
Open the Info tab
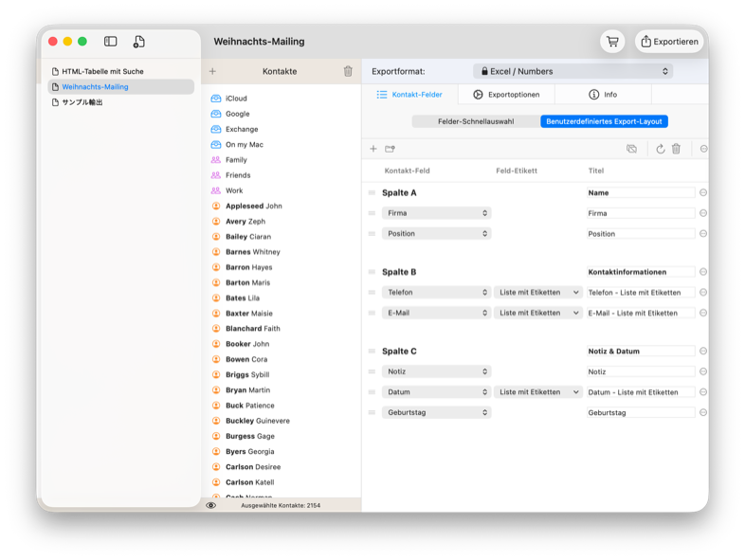tap(603, 95)
